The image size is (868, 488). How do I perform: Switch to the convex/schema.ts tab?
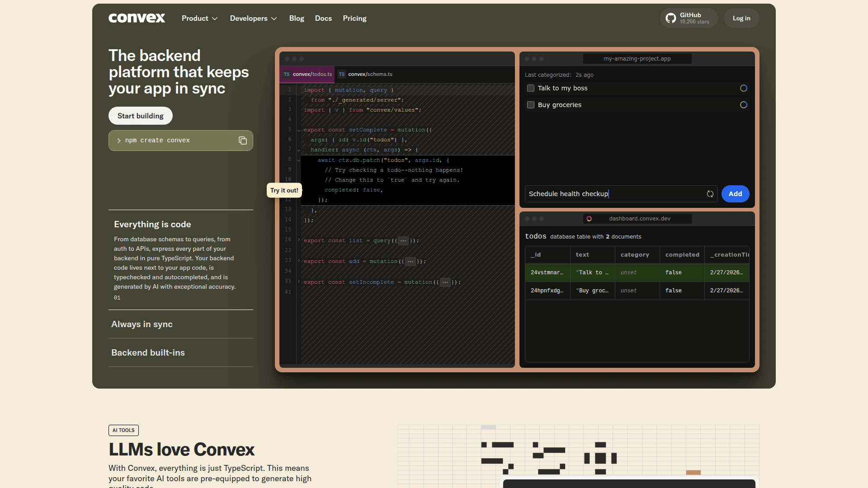pos(370,74)
